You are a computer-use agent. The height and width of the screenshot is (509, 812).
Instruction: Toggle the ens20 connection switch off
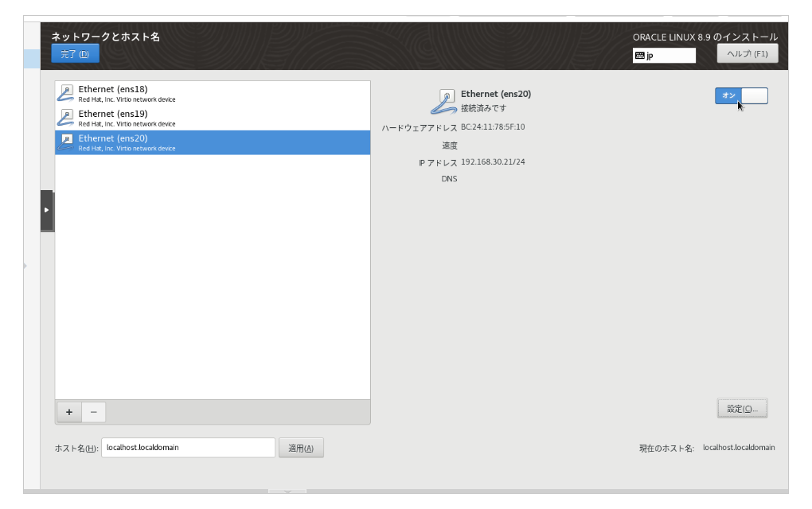tap(741, 95)
